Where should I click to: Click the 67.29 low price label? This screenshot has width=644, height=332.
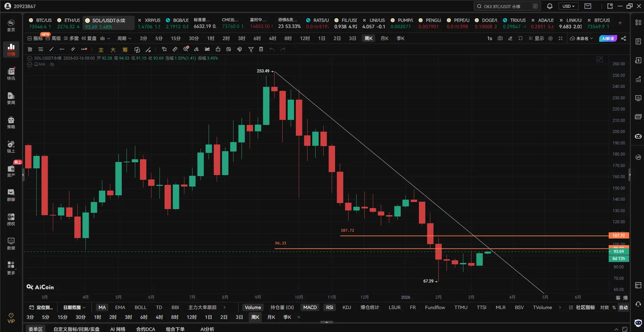[428, 281]
